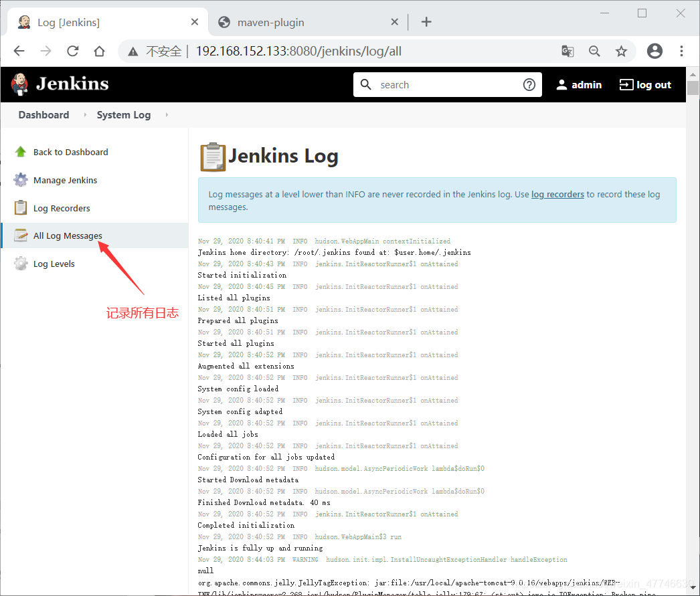Click the Log Recorders clipboard icon
This screenshot has width=700, height=596.
[21, 208]
